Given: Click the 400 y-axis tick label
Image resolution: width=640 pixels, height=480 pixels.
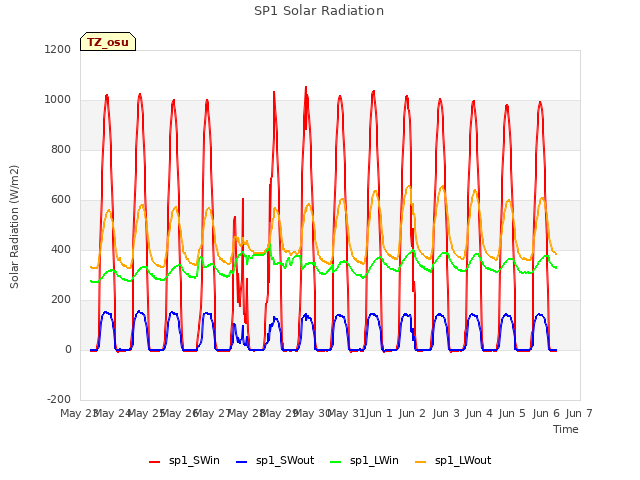Looking at the screenshot, I should click(61, 249).
